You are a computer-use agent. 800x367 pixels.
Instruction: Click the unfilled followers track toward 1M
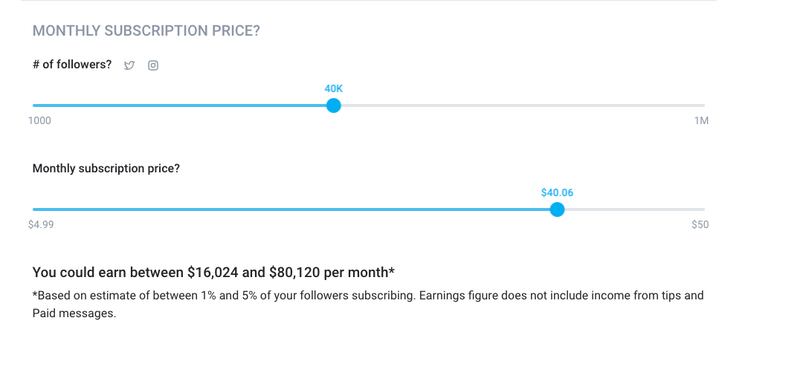click(x=522, y=106)
